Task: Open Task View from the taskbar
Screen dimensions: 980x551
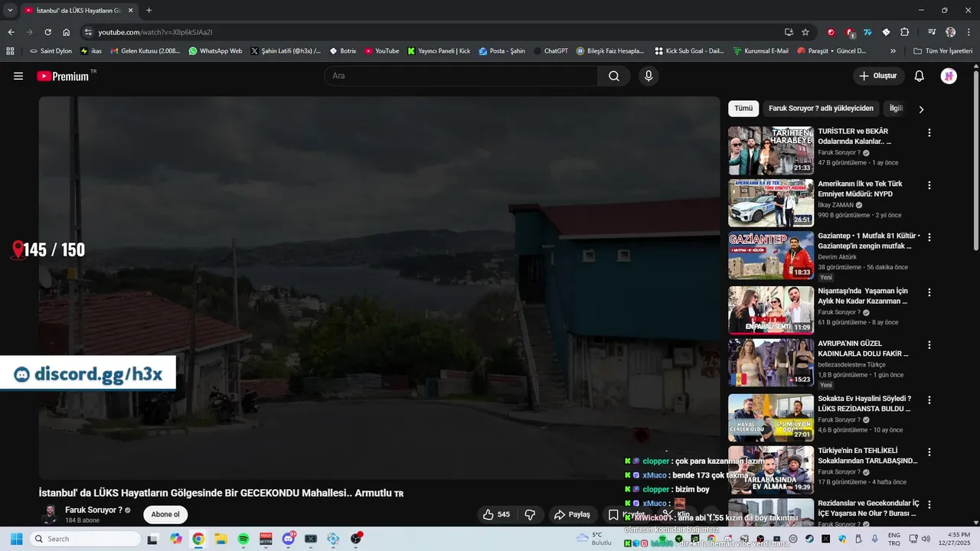Action: pyautogui.click(x=152, y=539)
